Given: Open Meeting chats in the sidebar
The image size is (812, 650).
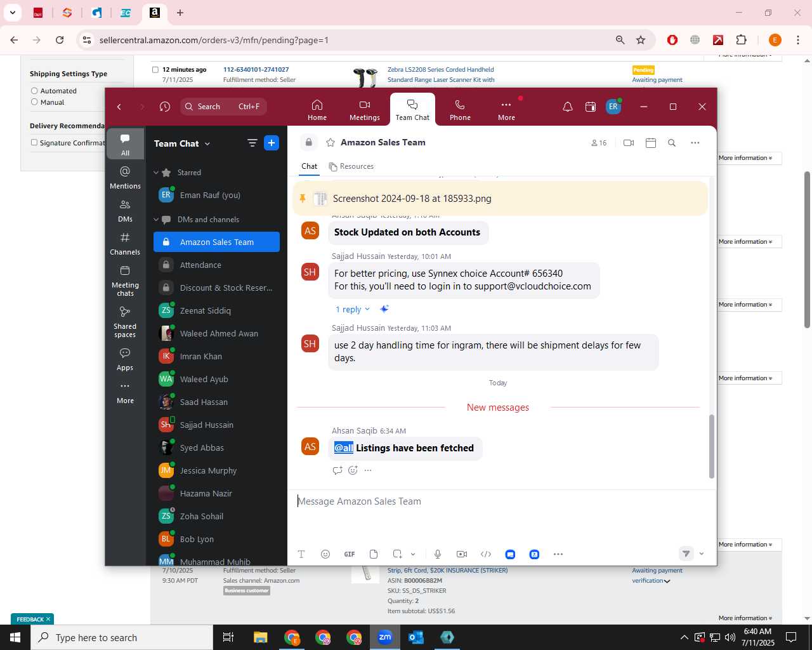Looking at the screenshot, I should click(x=125, y=281).
